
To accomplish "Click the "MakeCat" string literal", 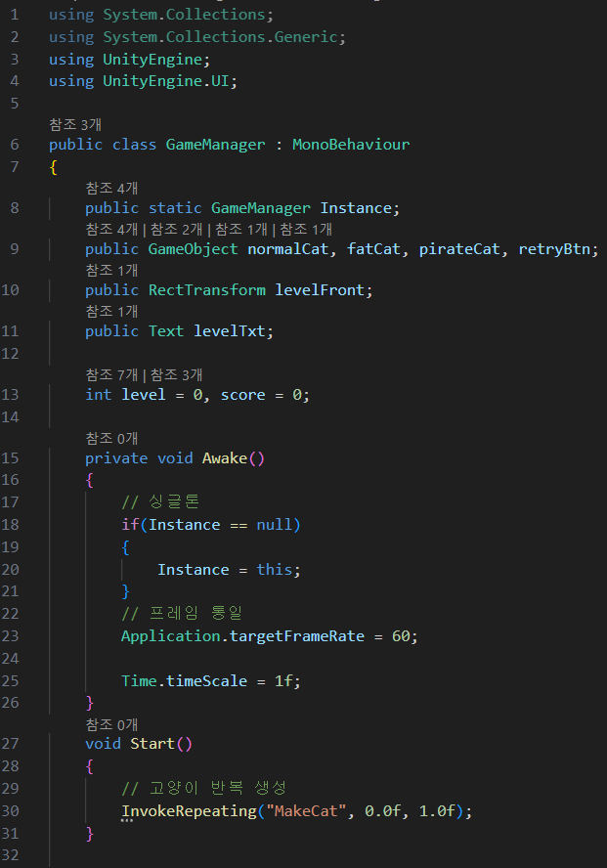I will [x=306, y=811].
